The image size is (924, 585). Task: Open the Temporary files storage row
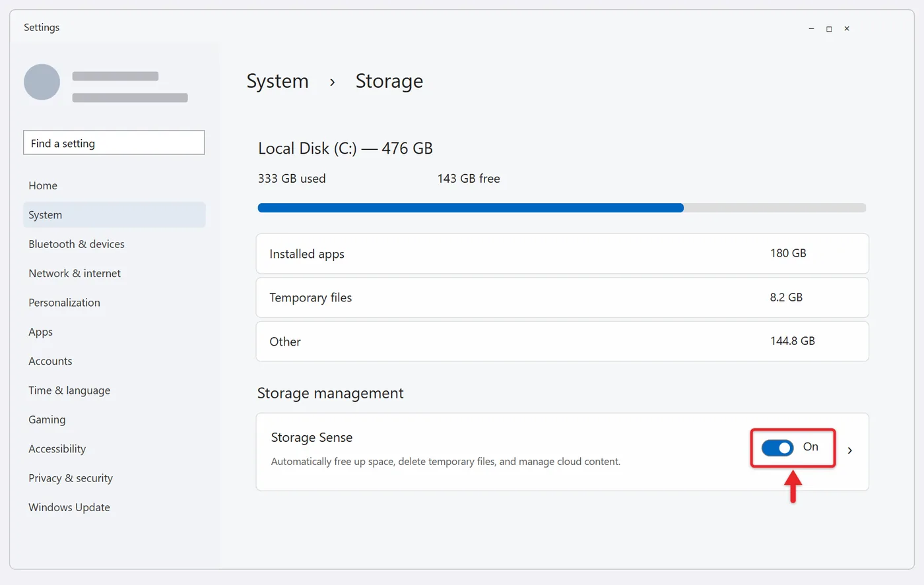562,297
